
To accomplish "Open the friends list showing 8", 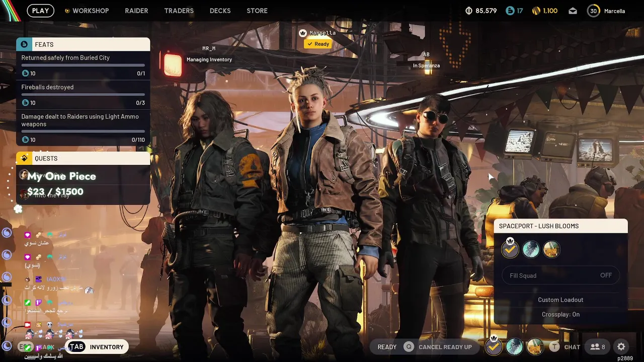I will click(x=597, y=347).
